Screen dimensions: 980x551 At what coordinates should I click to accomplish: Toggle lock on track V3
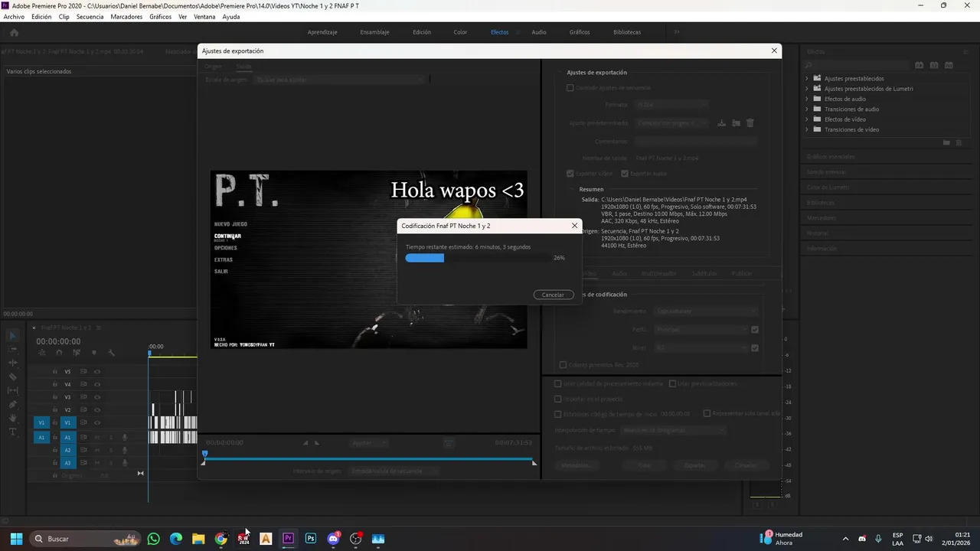click(54, 397)
